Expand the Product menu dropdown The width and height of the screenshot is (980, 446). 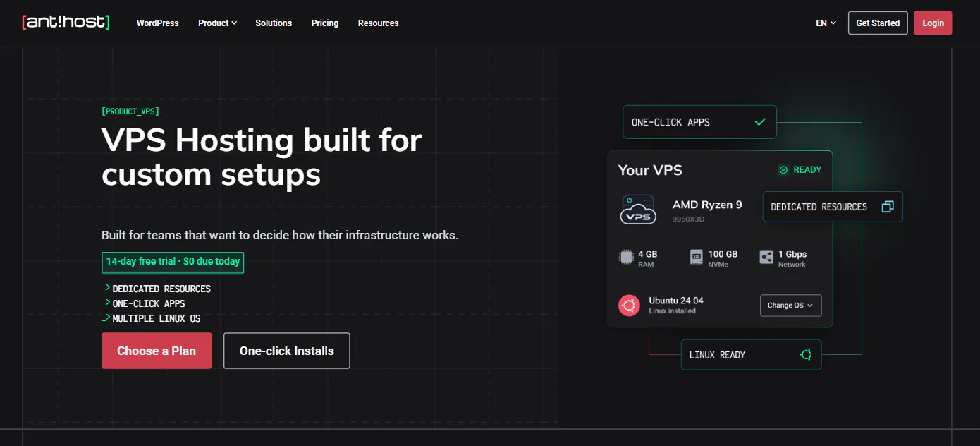(x=217, y=23)
